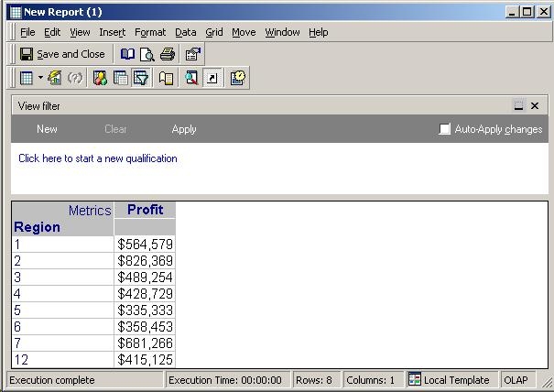Enable the Auto-Apply changes checkbox
The image size is (554, 392).
[445, 129]
